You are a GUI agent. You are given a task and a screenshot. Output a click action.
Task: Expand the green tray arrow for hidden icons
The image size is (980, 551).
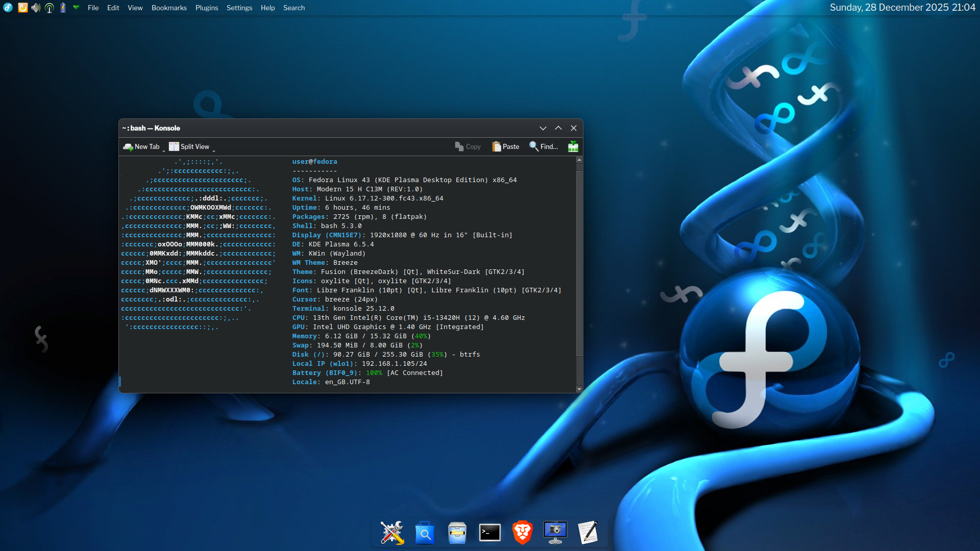pyautogui.click(x=76, y=8)
